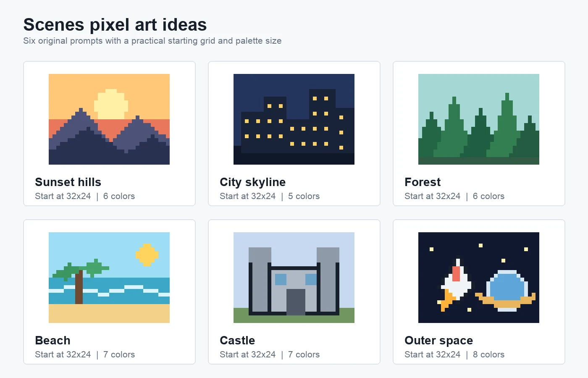Click the Outer space title text
The width and height of the screenshot is (588, 378).
click(439, 341)
